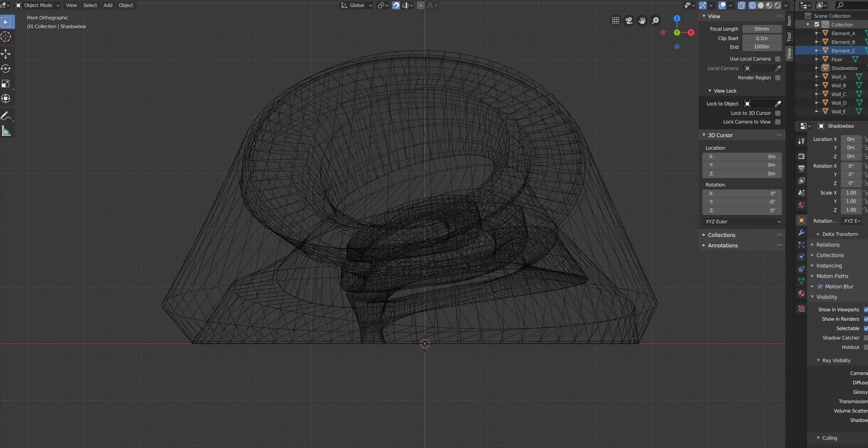Open the Texture checker properties tab
The image size is (868, 448).
pyautogui.click(x=801, y=309)
